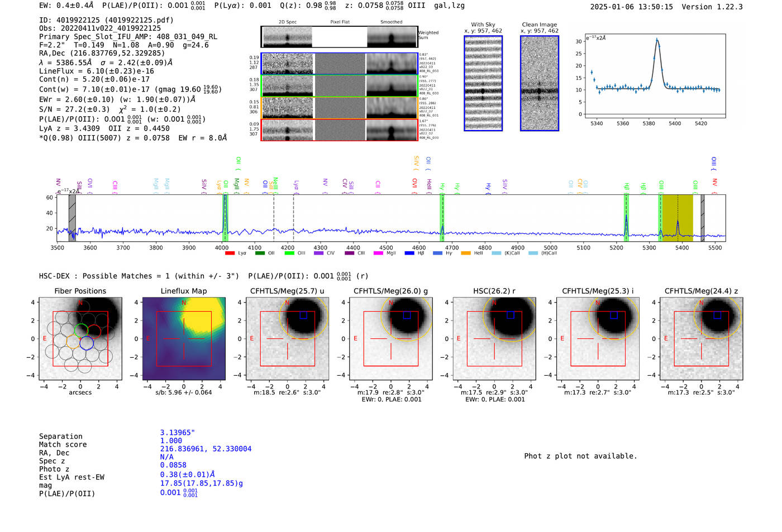Click the Photo z value 0.0858
Image resolution: width=782 pixels, height=532 pixels.
[x=173, y=465]
